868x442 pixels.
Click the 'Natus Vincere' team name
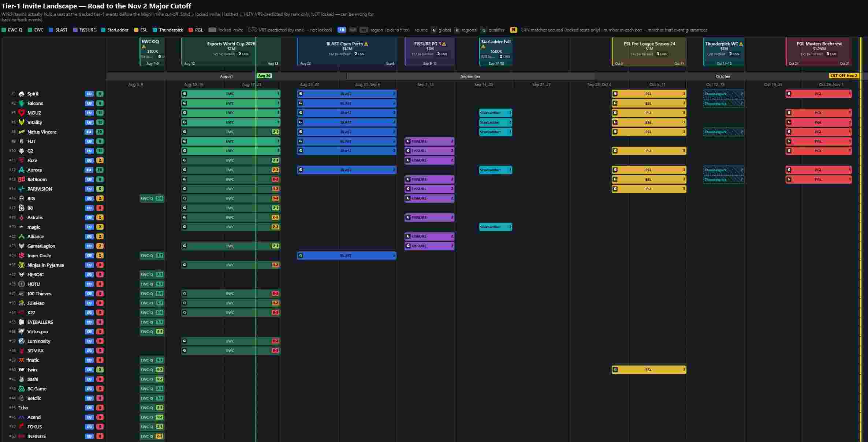42,132
